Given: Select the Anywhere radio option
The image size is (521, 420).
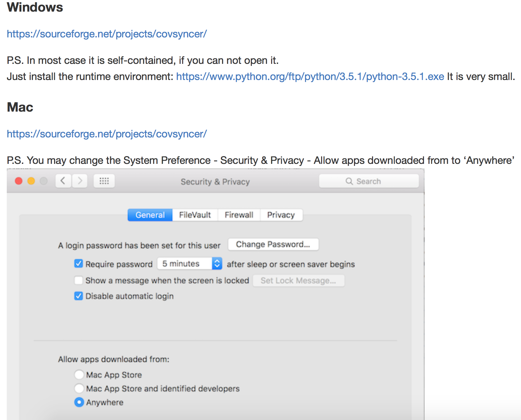Looking at the screenshot, I should click(79, 402).
